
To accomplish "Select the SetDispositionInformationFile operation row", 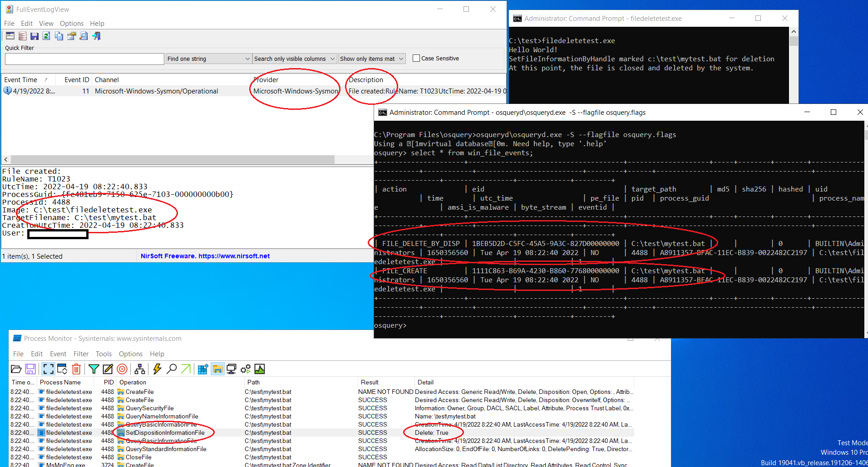I will [x=321, y=433].
